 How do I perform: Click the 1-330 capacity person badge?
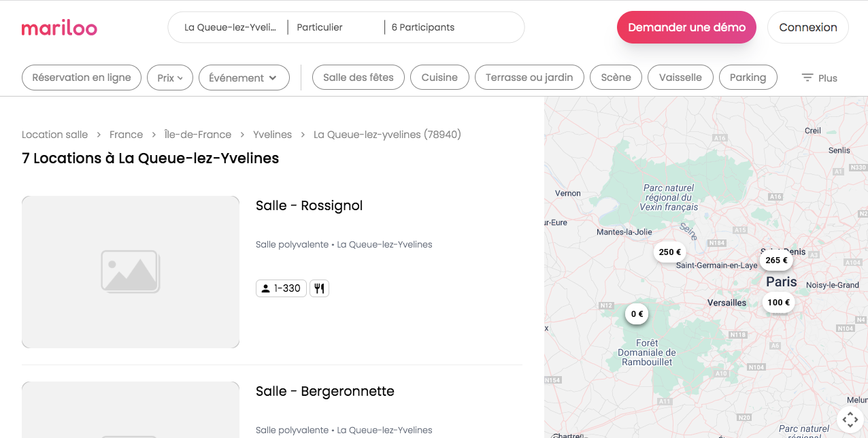tap(281, 288)
